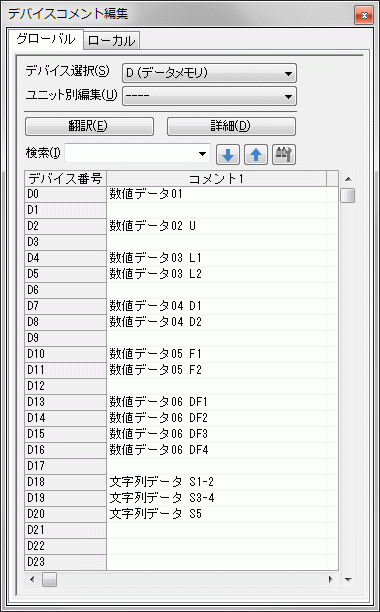This screenshot has height=612, width=380.
Task: Click the 翻訳(E) button
Action: pos(89,126)
